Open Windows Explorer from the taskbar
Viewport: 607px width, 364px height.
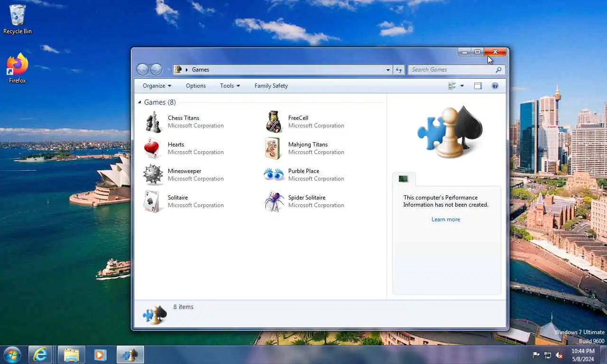[x=72, y=355]
